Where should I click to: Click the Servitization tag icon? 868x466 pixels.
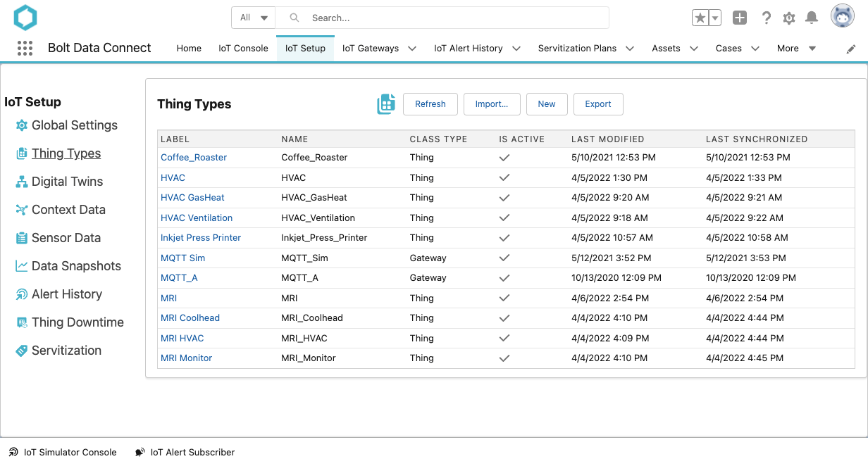[x=22, y=351]
